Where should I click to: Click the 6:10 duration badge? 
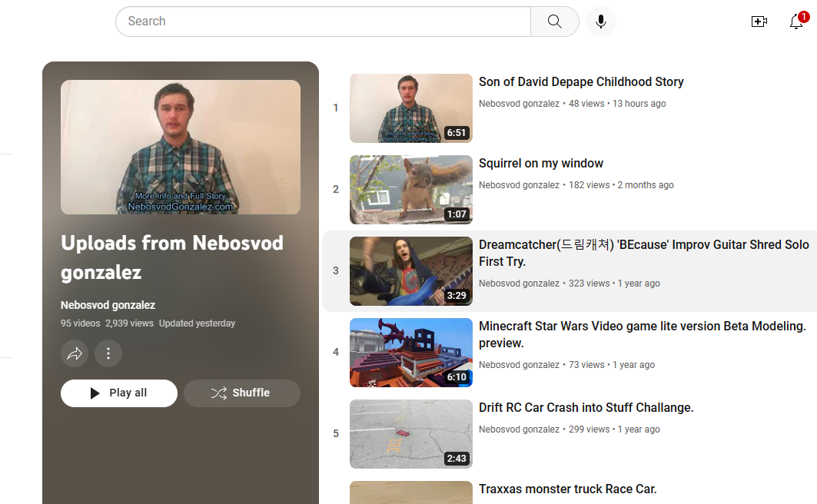point(457,377)
